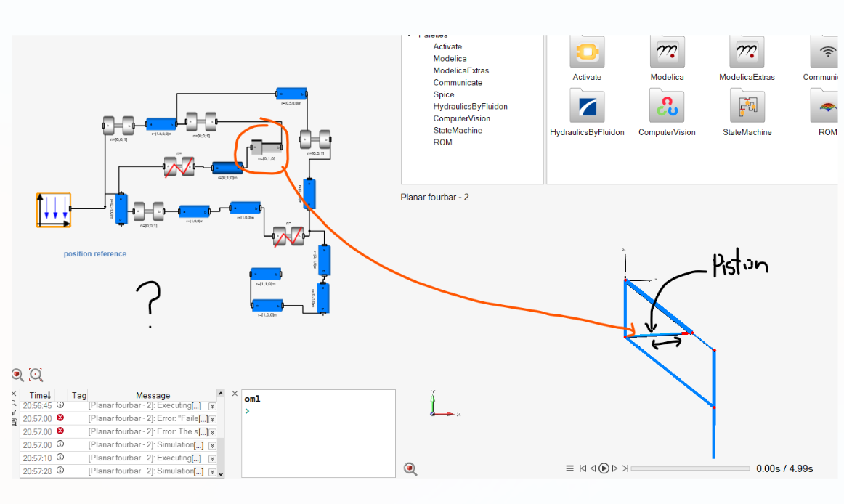Expand the 20:56:45 Executing message
Image resolution: width=844 pixels, height=504 pixels.
(x=212, y=406)
